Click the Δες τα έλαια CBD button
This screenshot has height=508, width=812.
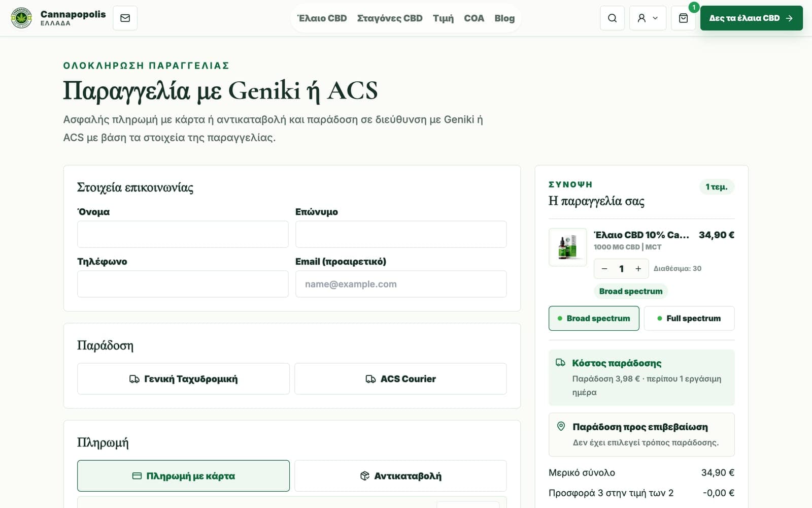click(751, 18)
